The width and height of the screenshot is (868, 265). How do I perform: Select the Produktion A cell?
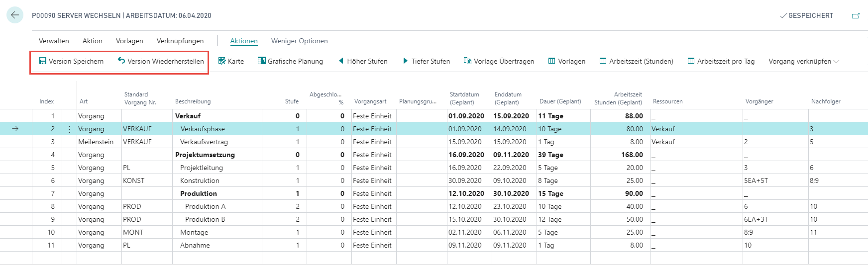tap(217, 206)
